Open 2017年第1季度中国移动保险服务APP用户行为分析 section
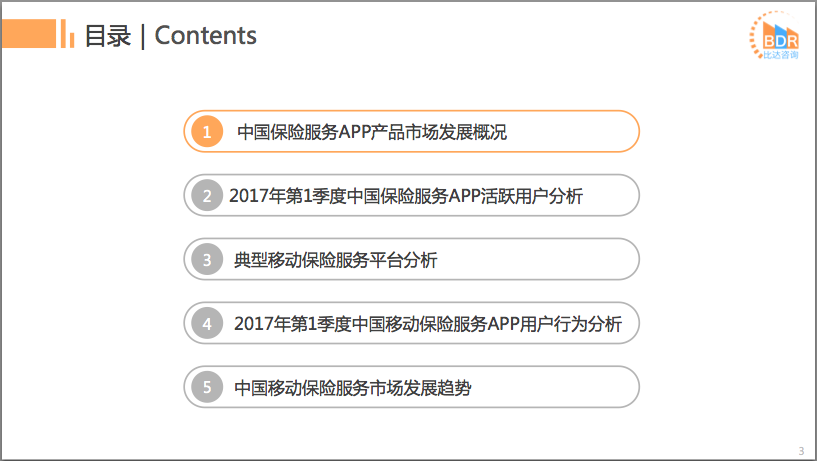Viewport: 817px width, 461px height. 427,324
